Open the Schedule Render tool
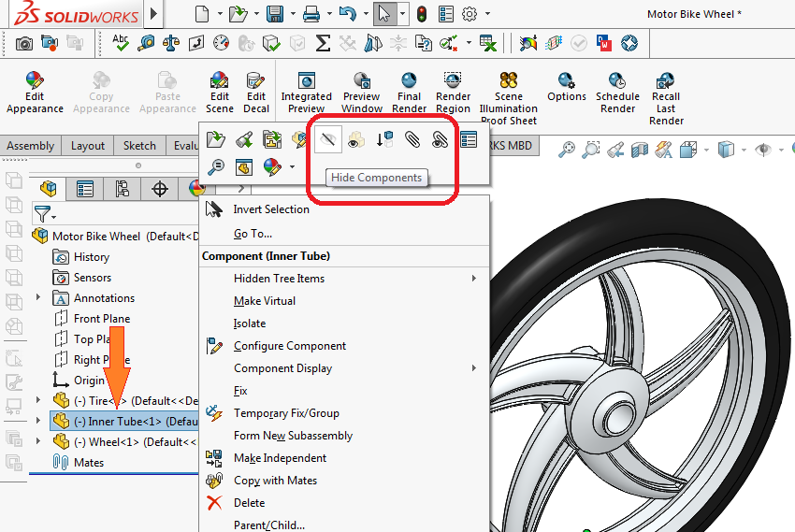 (617, 93)
